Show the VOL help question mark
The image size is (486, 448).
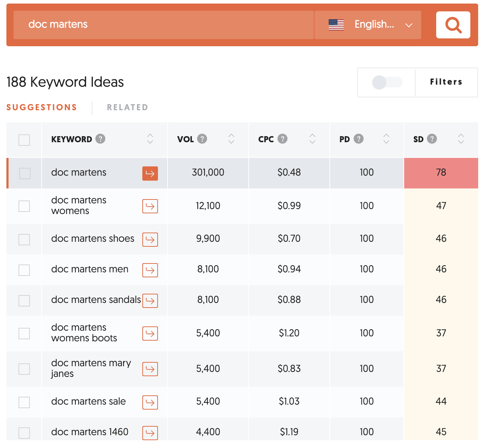click(x=202, y=139)
